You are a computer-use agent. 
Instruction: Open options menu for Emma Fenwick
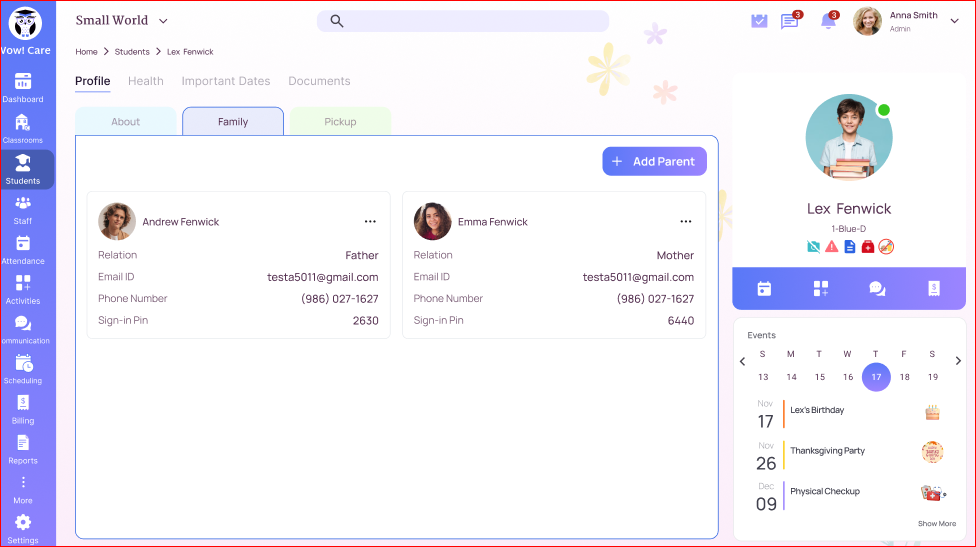coord(686,222)
